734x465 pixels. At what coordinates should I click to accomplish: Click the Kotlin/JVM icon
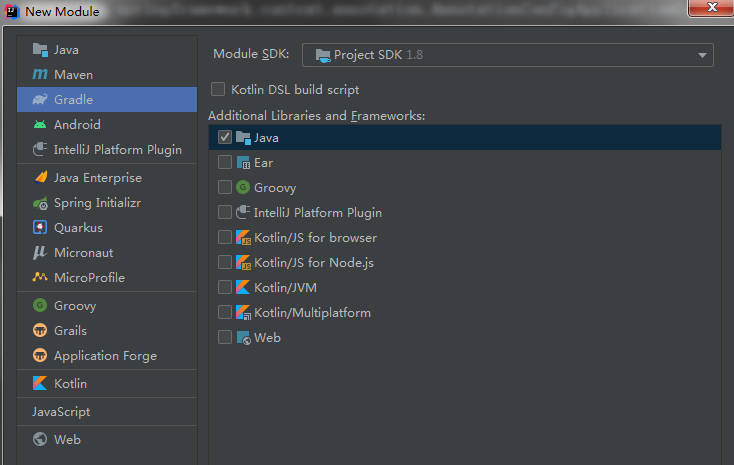242,287
